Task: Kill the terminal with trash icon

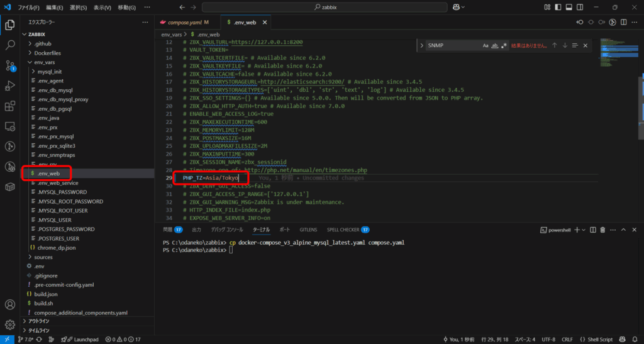Action: (602, 230)
